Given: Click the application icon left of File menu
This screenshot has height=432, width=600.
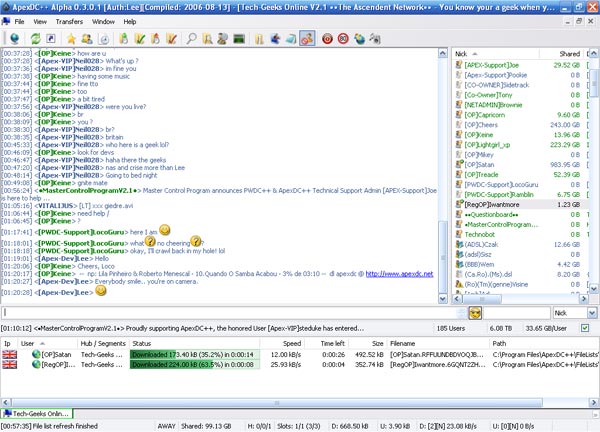Looking at the screenshot, I should pos(6,21).
